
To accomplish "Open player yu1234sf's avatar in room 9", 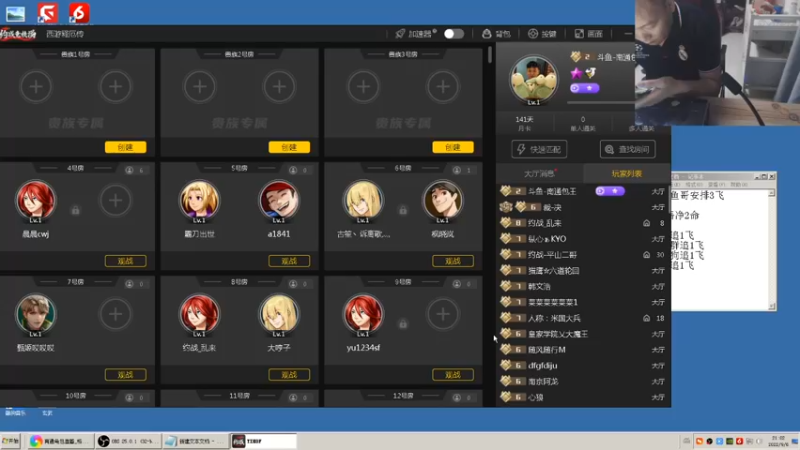I will click(363, 314).
